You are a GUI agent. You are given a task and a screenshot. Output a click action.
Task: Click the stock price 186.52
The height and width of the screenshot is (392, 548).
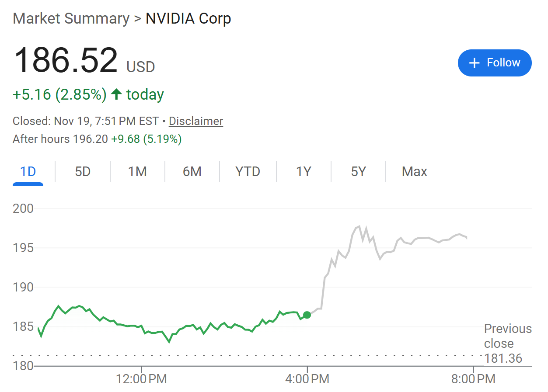[x=66, y=59]
